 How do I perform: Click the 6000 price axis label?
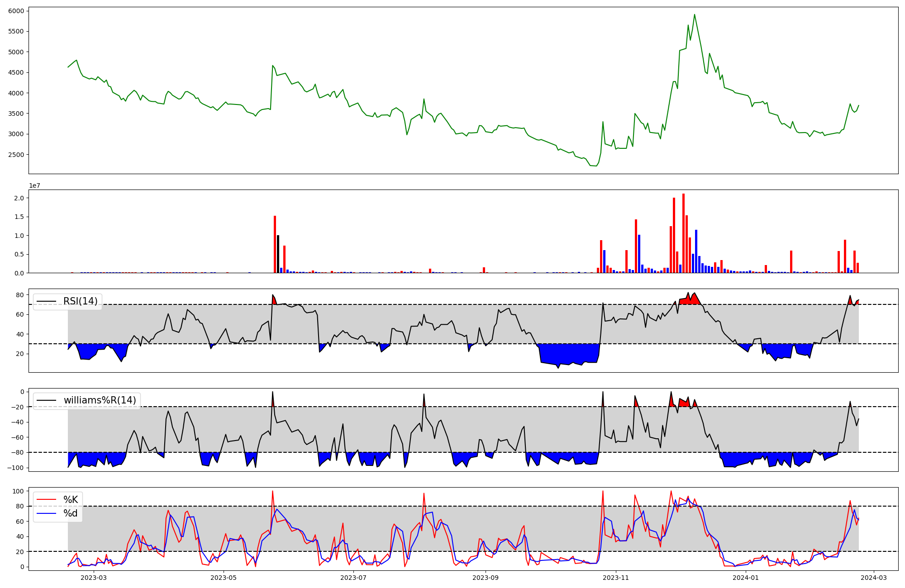click(16, 11)
